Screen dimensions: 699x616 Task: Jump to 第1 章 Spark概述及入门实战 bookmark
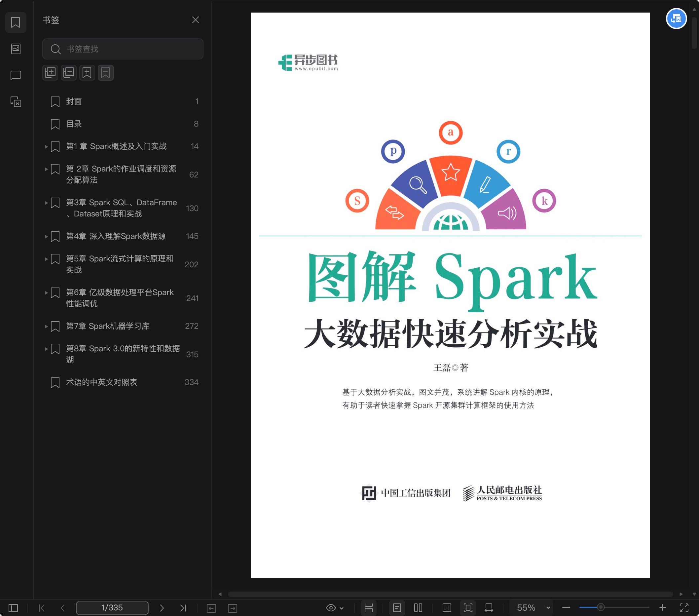tap(116, 146)
